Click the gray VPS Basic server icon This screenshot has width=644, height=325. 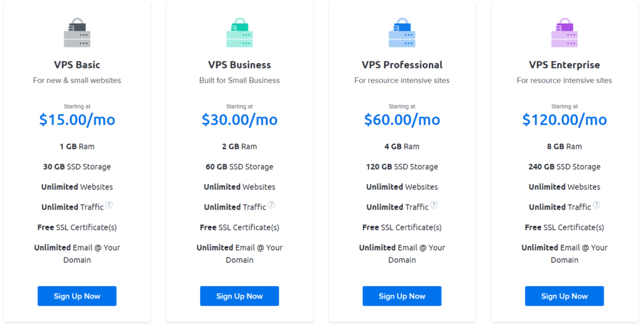pyautogui.click(x=77, y=33)
